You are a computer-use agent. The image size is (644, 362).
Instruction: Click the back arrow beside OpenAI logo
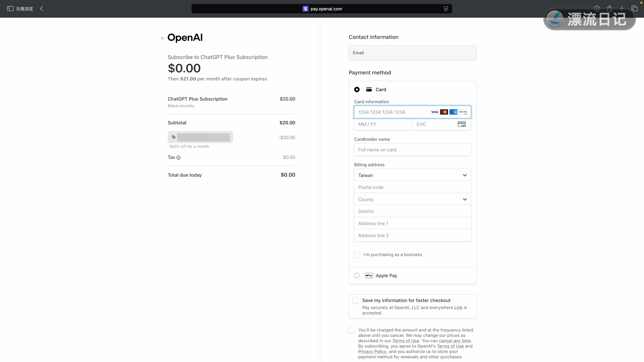click(x=163, y=38)
